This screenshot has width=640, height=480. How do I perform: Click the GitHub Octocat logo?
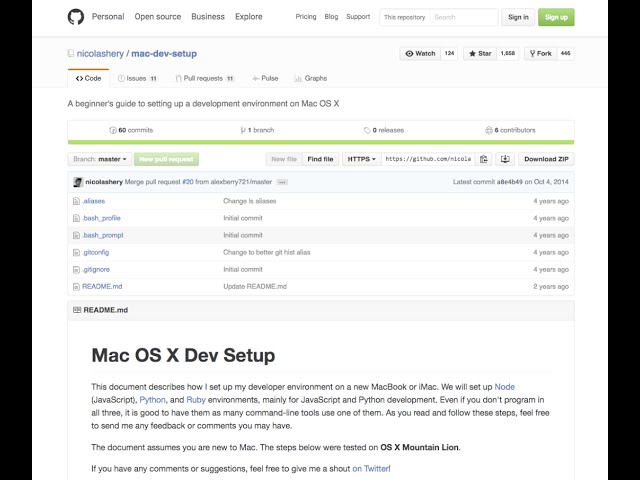click(x=76, y=17)
